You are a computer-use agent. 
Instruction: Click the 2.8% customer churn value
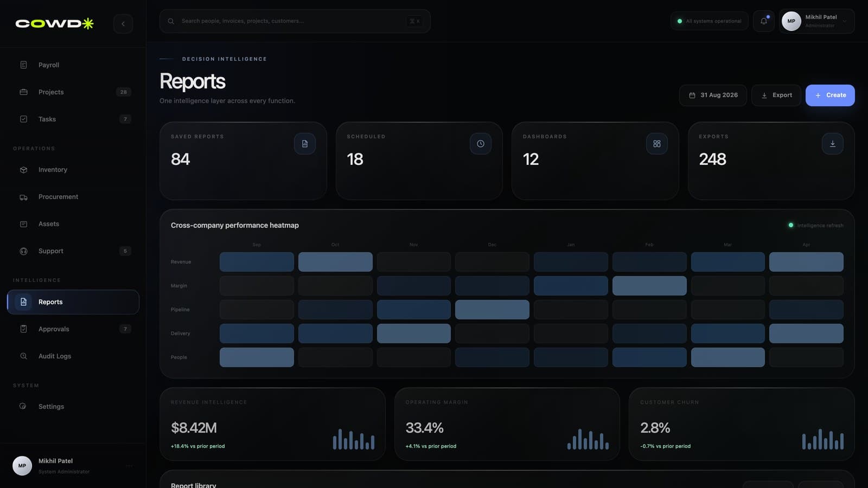pos(655,428)
